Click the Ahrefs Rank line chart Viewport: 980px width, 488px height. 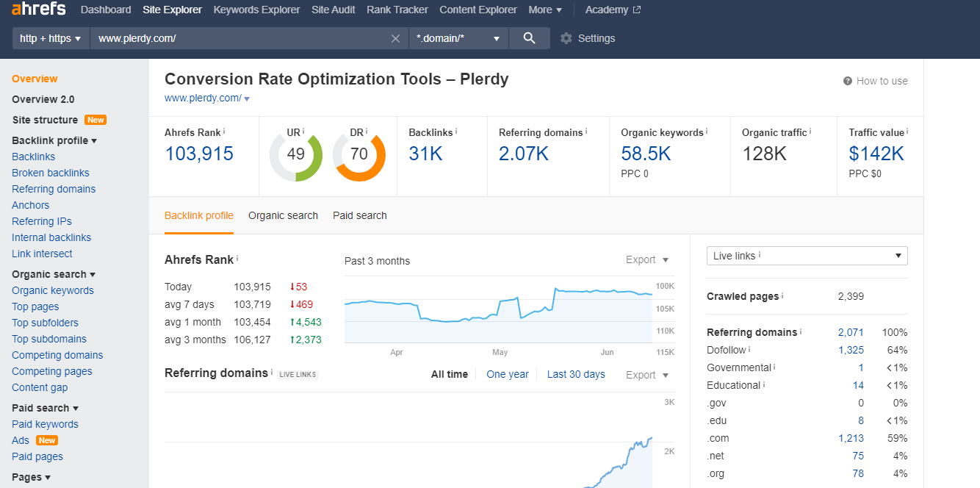coord(499,310)
